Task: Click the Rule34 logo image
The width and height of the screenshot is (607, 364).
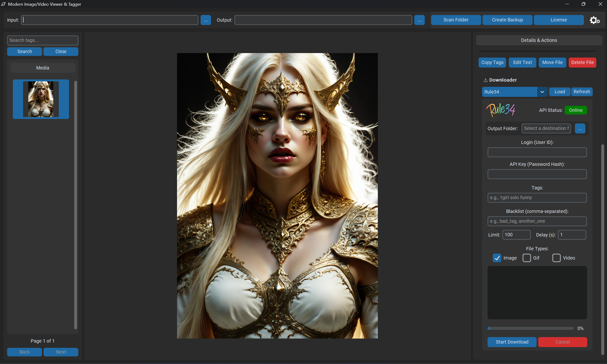Action: pyautogui.click(x=500, y=110)
